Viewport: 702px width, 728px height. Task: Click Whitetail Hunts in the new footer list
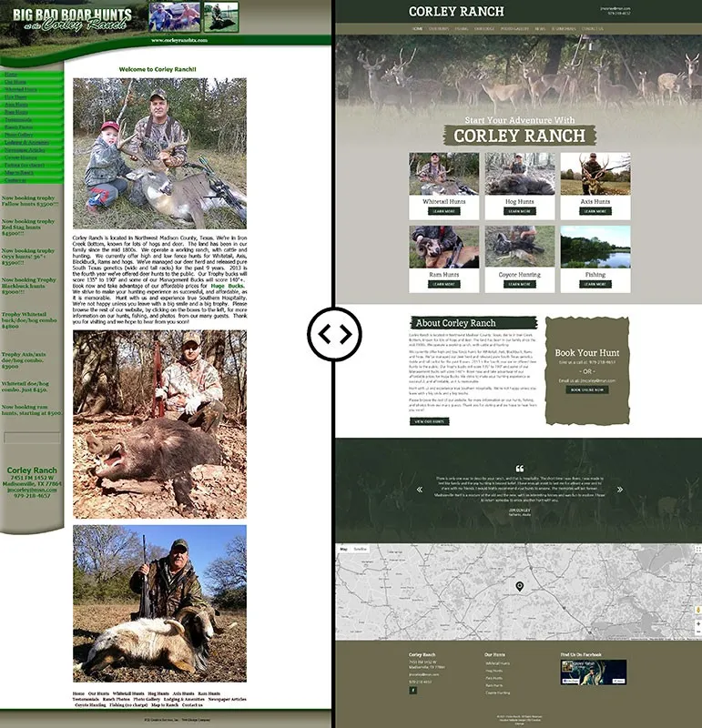[497, 663]
